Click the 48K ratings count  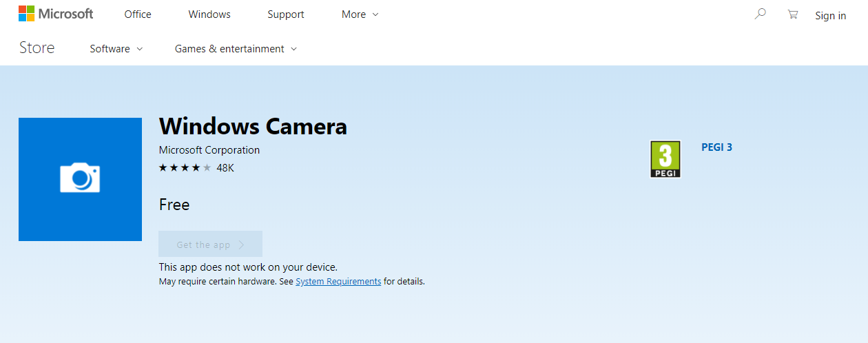tap(225, 167)
